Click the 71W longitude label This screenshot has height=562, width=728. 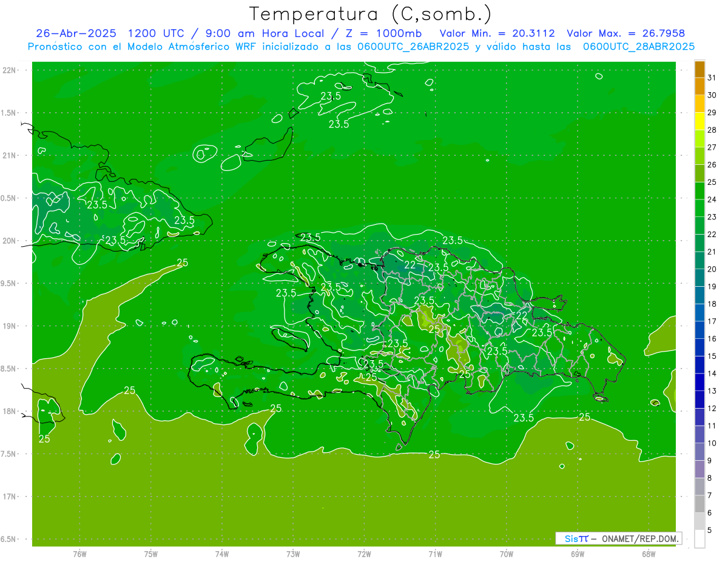click(435, 554)
